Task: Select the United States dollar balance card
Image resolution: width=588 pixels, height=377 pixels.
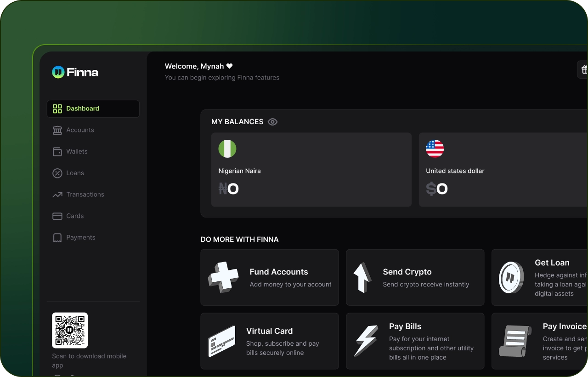Action: coord(503,170)
